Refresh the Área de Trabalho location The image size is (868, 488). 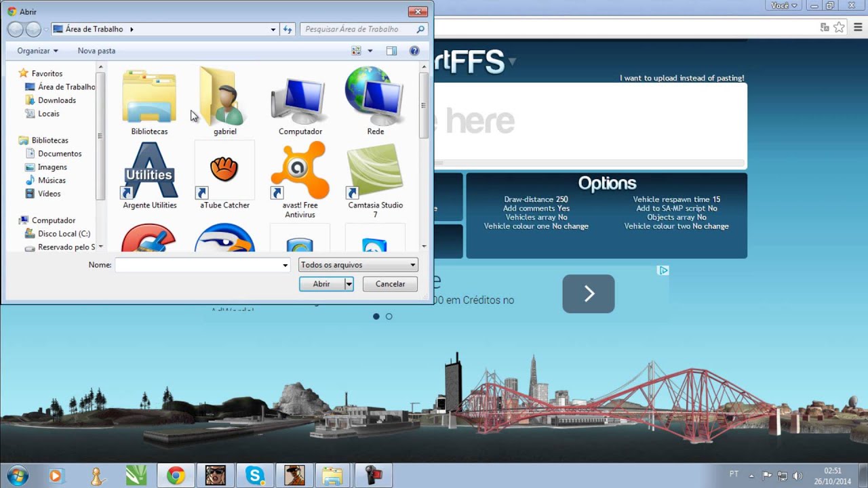point(288,29)
